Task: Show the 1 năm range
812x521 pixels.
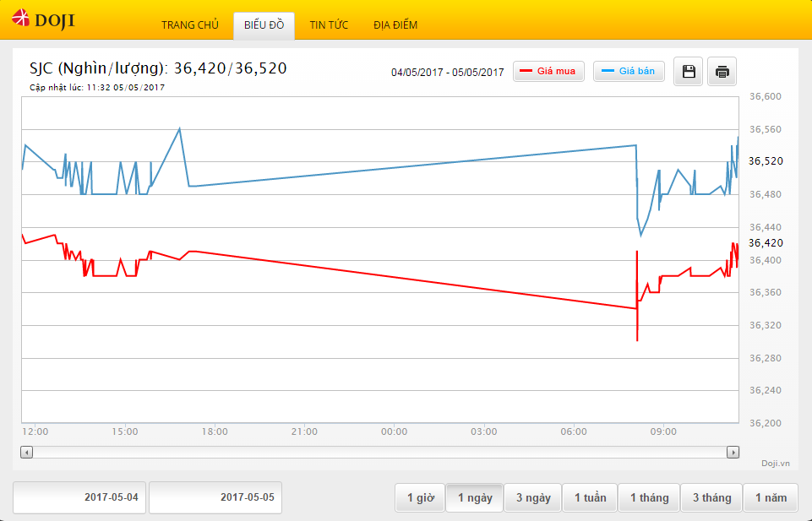Action: [x=771, y=498]
